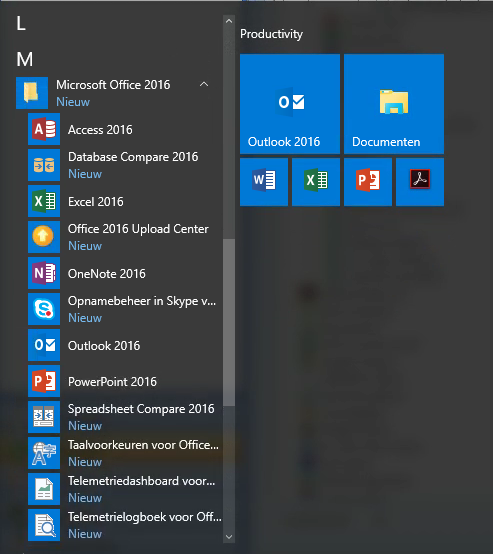Click the app list scrollbar down arrow
493x554 pixels.
pyautogui.click(x=229, y=537)
